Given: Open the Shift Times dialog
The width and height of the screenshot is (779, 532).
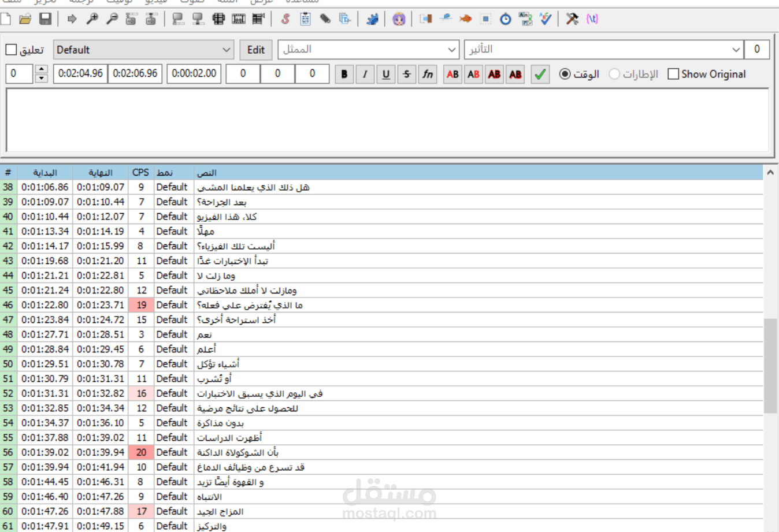Looking at the screenshot, I should tap(426, 19).
